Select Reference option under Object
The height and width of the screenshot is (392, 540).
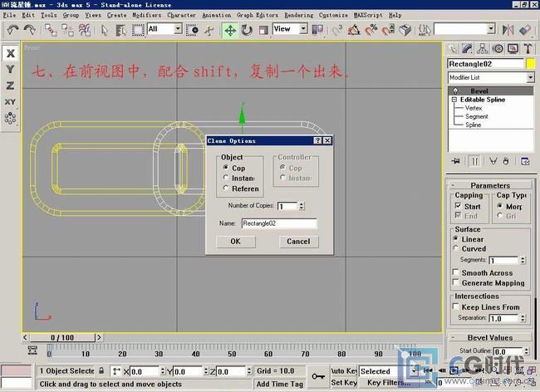226,188
